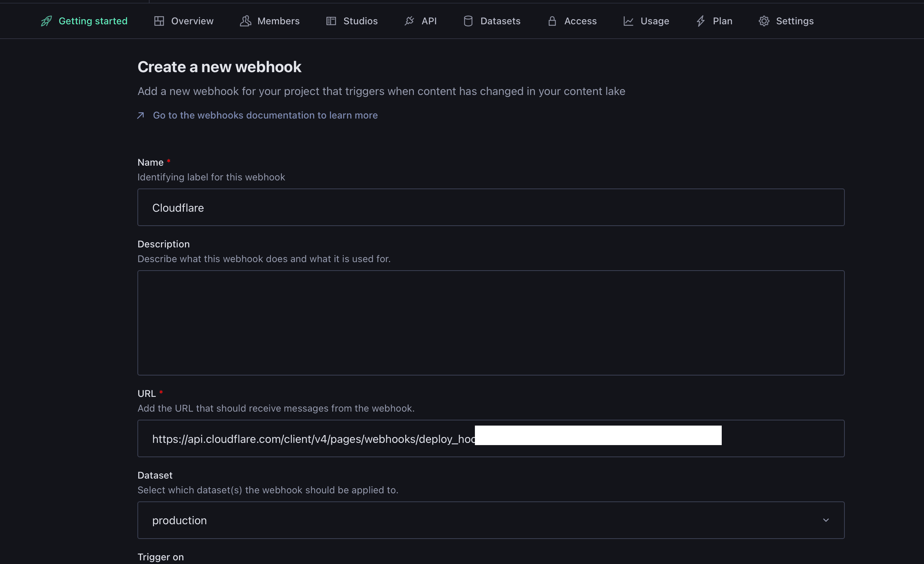This screenshot has height=564, width=924.
Task: Go to the Usage tab
Action: pyautogui.click(x=654, y=21)
